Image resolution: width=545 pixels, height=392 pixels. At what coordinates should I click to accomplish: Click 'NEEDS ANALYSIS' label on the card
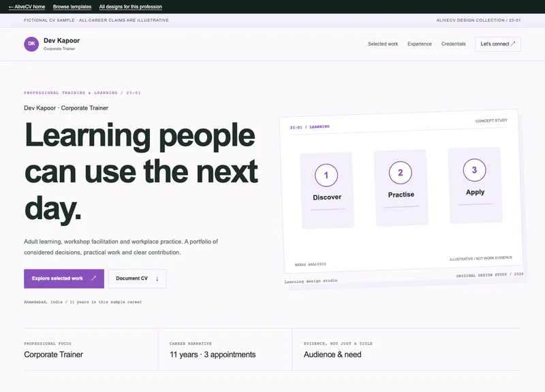(311, 264)
